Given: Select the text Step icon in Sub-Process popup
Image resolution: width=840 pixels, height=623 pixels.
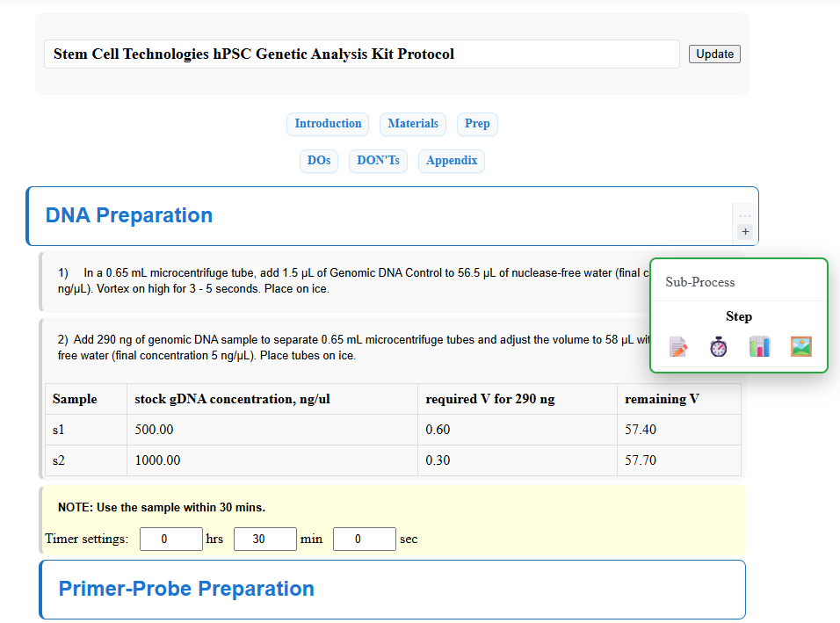Looking at the screenshot, I should pos(677,346).
